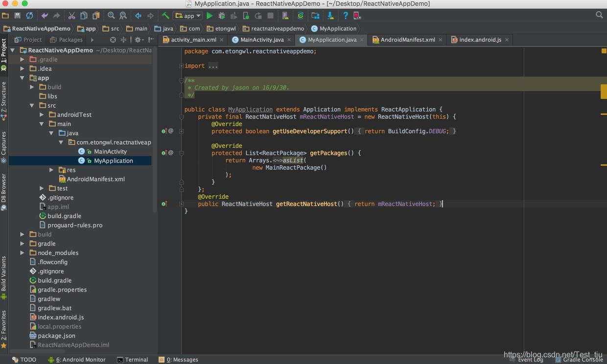Click the Cut scissors icon

[71, 16]
